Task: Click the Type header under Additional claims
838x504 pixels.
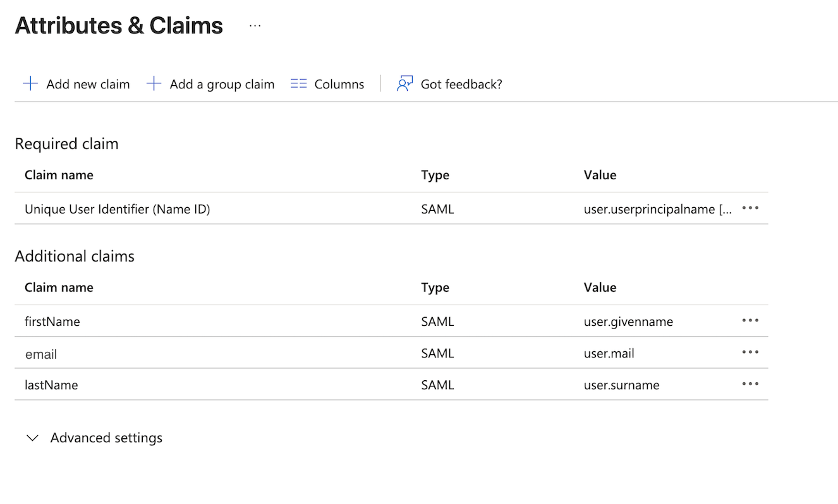Action: (435, 287)
